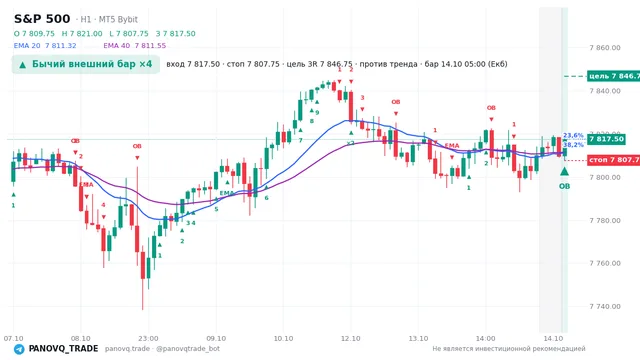Click the 23,6% Fibonacci label

click(573, 136)
